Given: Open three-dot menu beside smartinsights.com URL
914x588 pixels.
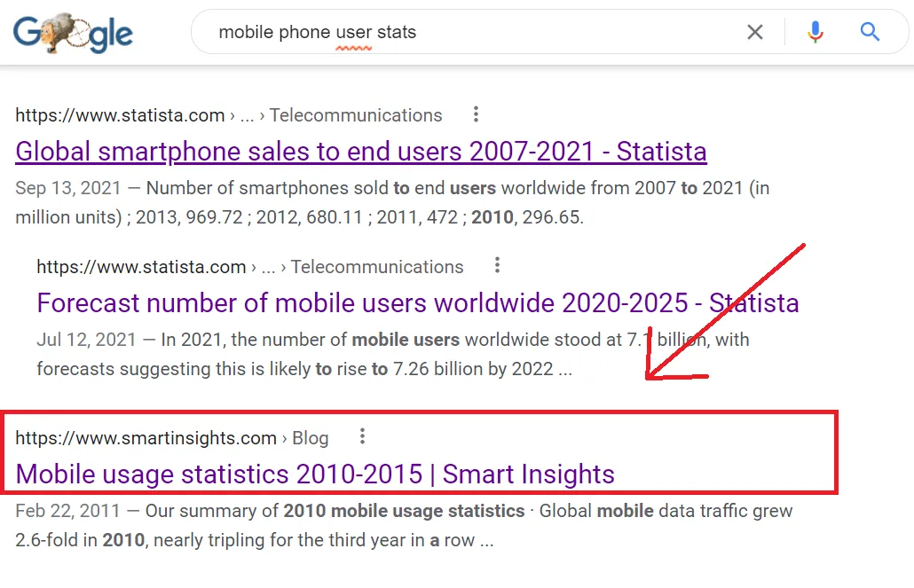Looking at the screenshot, I should tap(362, 436).
